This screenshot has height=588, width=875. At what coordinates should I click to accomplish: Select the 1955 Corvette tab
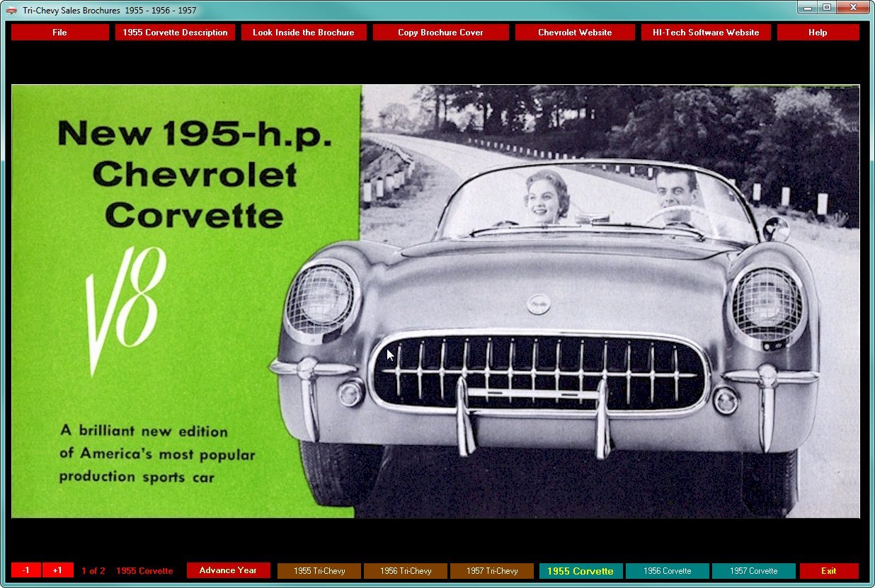581,571
